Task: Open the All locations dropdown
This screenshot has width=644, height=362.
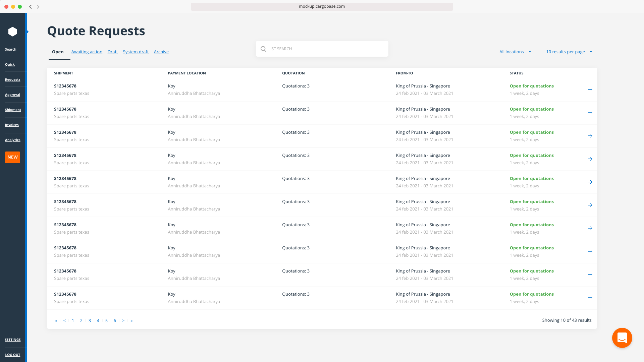Action: [x=515, y=52]
